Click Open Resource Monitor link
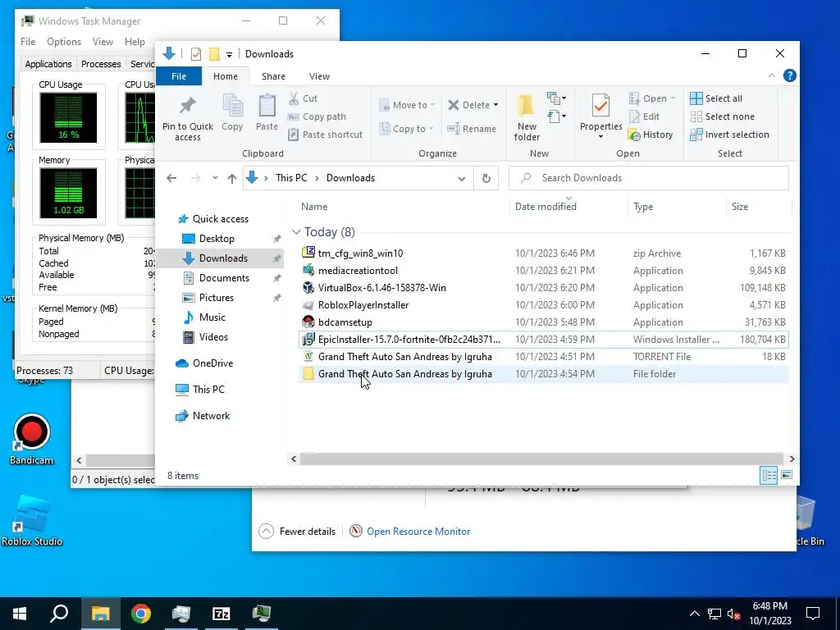 [x=418, y=532]
